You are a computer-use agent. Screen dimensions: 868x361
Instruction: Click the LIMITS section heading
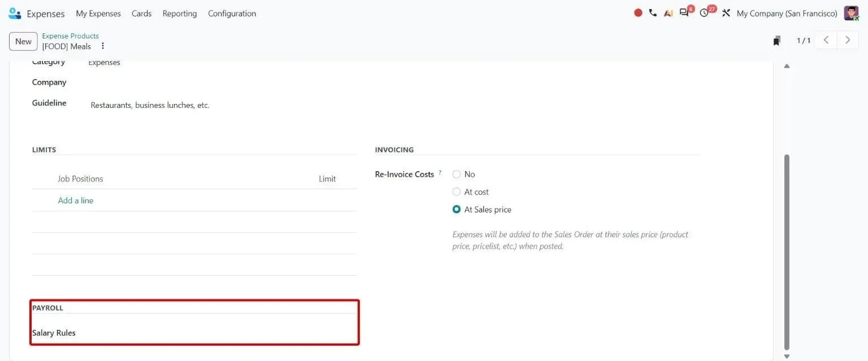44,150
